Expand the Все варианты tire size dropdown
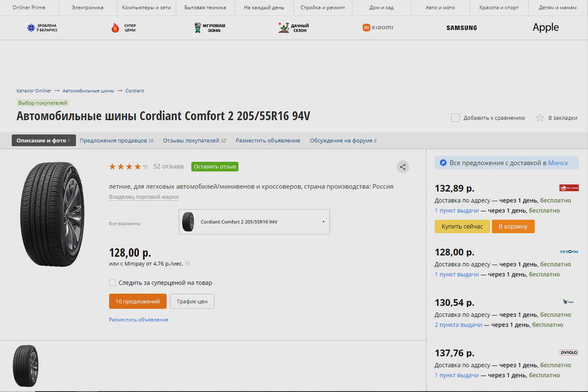The height and width of the screenshot is (392, 588). point(254,222)
